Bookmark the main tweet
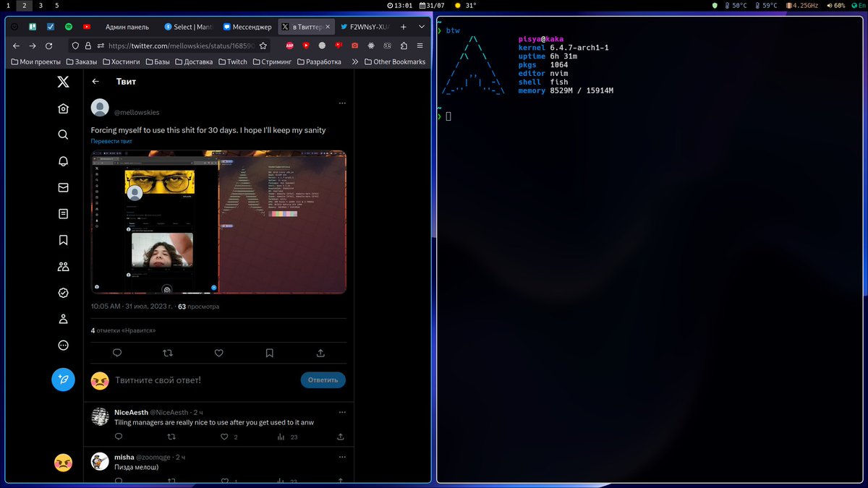 pyautogui.click(x=269, y=353)
